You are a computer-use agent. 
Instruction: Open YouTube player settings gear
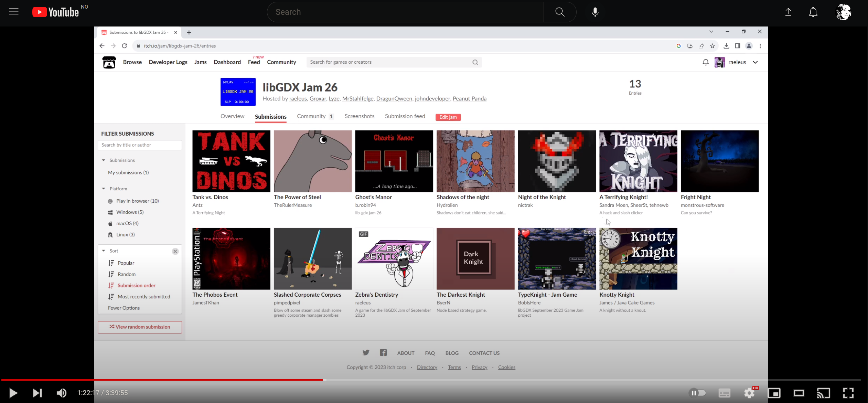coord(749,393)
